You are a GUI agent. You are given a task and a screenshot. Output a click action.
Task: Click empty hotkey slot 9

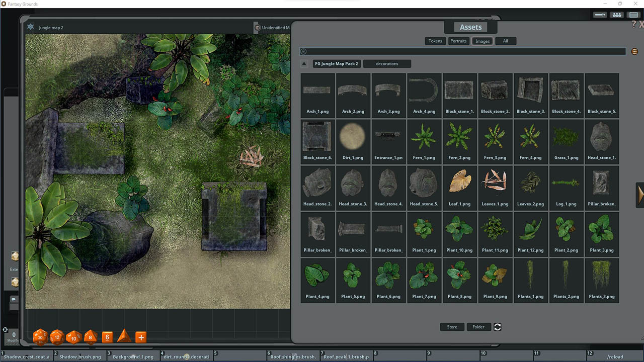tap(453, 356)
